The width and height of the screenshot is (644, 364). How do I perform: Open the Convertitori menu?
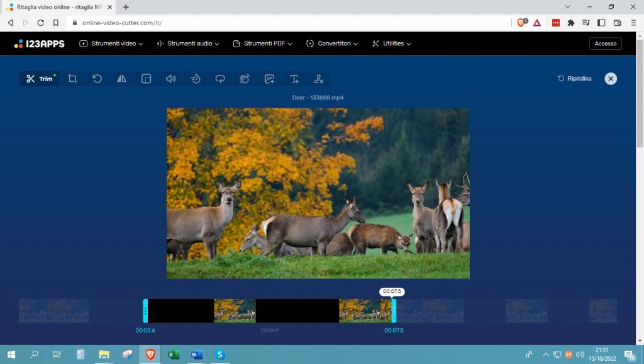point(332,43)
